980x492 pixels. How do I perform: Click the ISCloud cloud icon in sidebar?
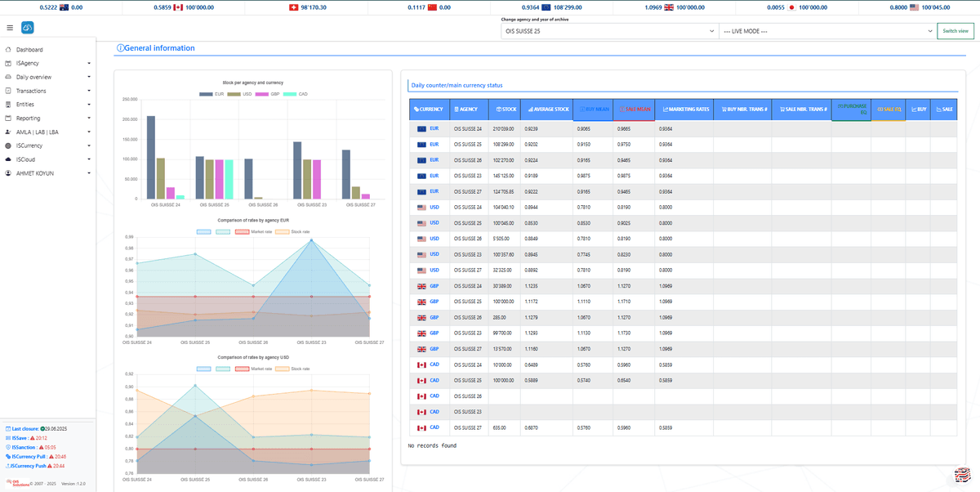coord(8,159)
